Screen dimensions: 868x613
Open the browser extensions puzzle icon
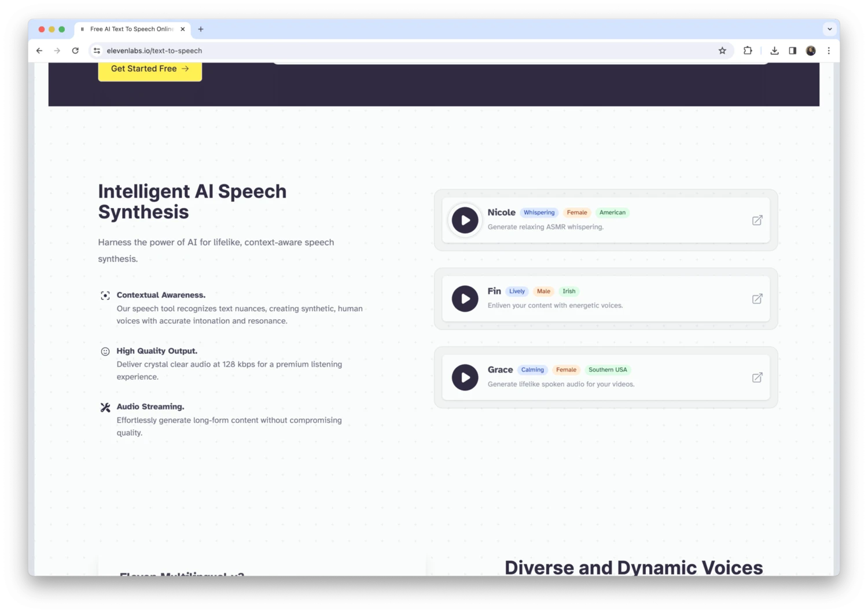point(748,51)
